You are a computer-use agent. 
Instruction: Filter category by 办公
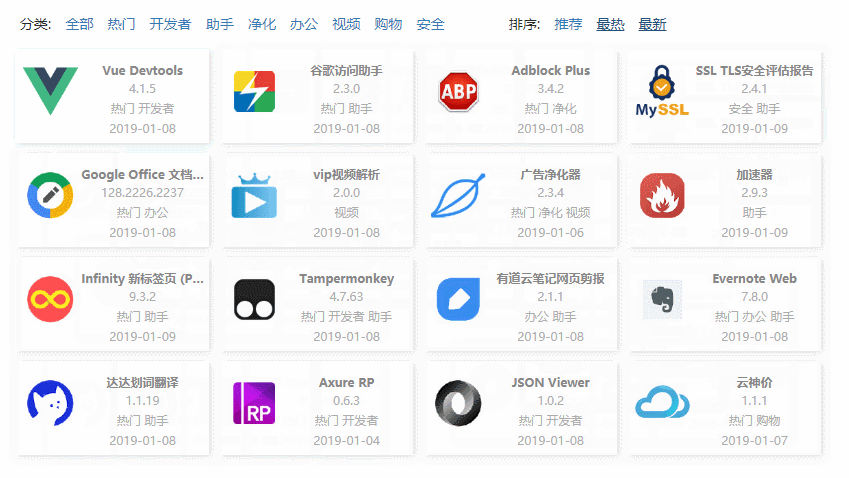[x=304, y=24]
